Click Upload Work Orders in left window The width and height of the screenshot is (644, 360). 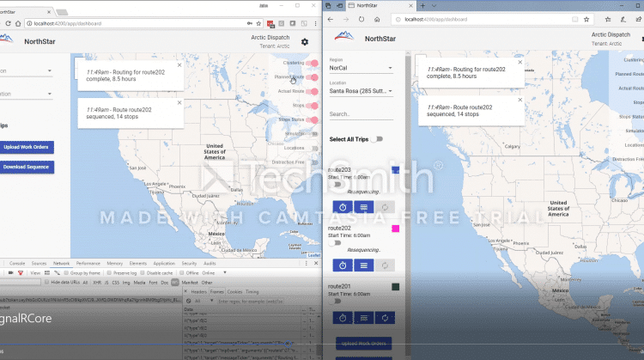click(26, 147)
